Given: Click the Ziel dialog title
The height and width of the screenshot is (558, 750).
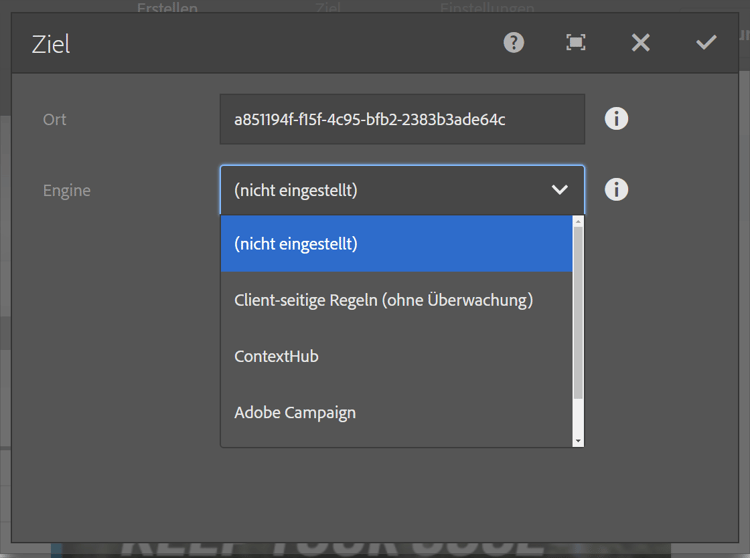Looking at the screenshot, I should point(51,44).
